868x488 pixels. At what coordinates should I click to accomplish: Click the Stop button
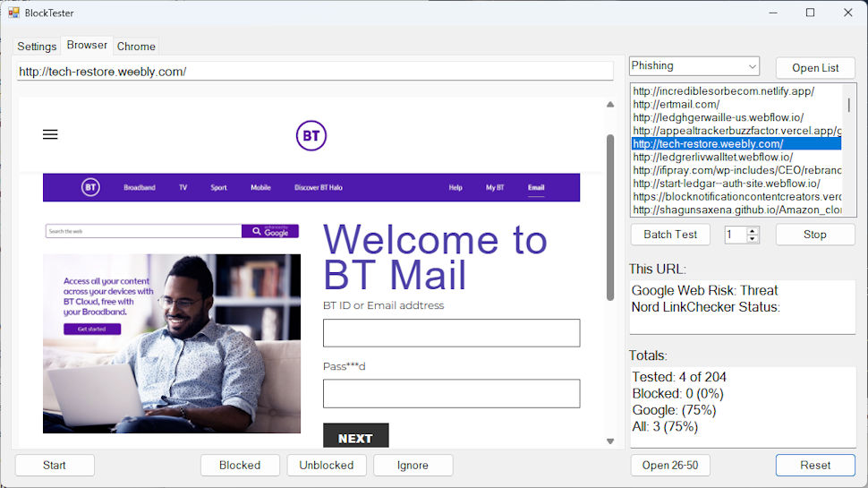coord(815,235)
